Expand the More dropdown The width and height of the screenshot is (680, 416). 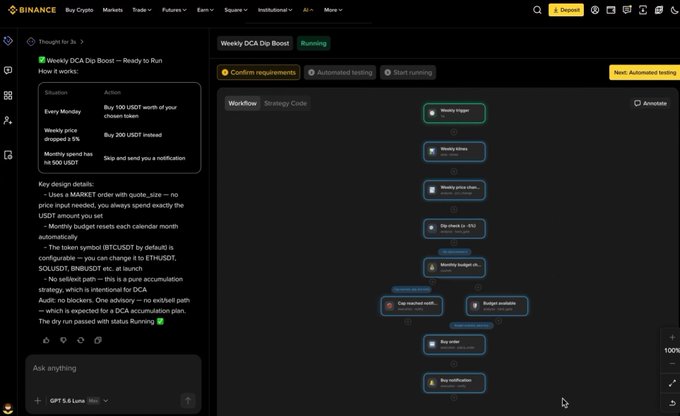[333, 10]
